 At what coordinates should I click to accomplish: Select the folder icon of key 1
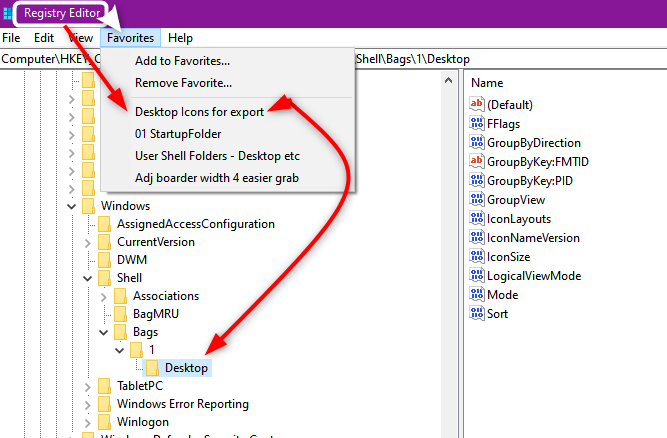(x=137, y=350)
